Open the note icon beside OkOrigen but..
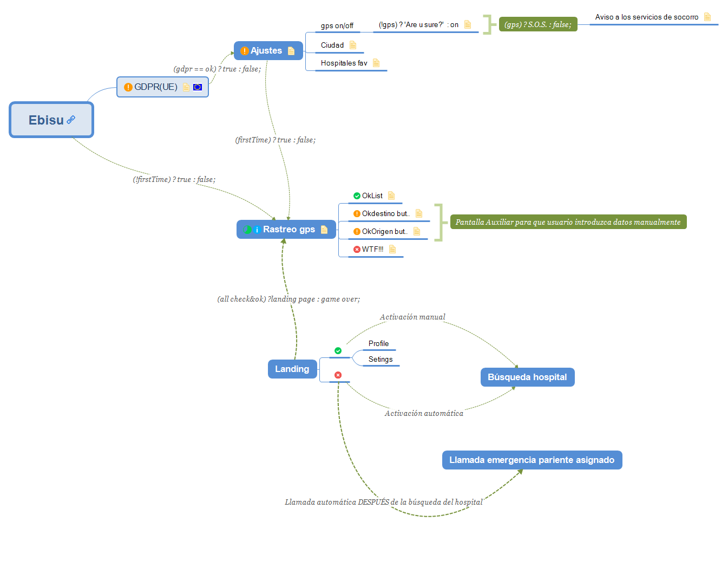The width and height of the screenshot is (728, 587). click(417, 231)
